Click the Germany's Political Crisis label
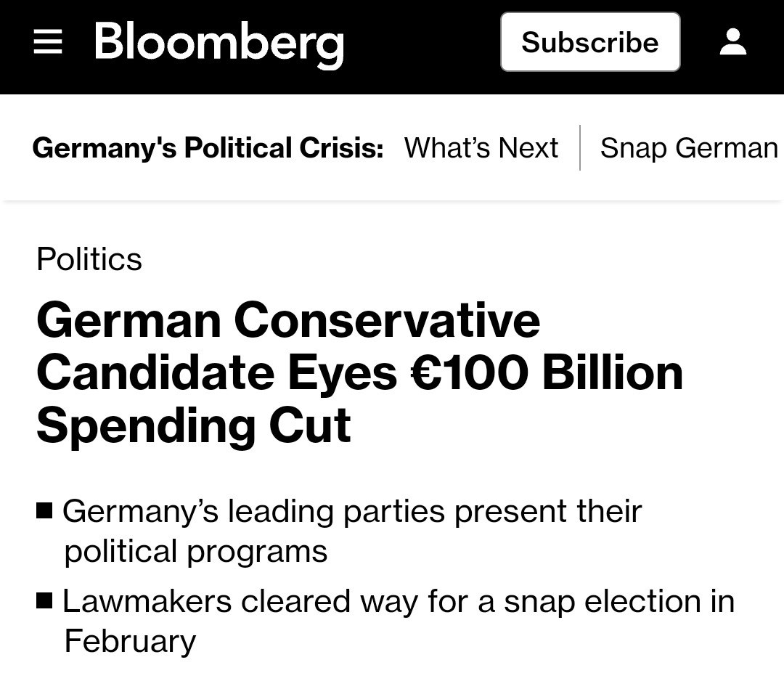784x681 pixels. [x=208, y=148]
